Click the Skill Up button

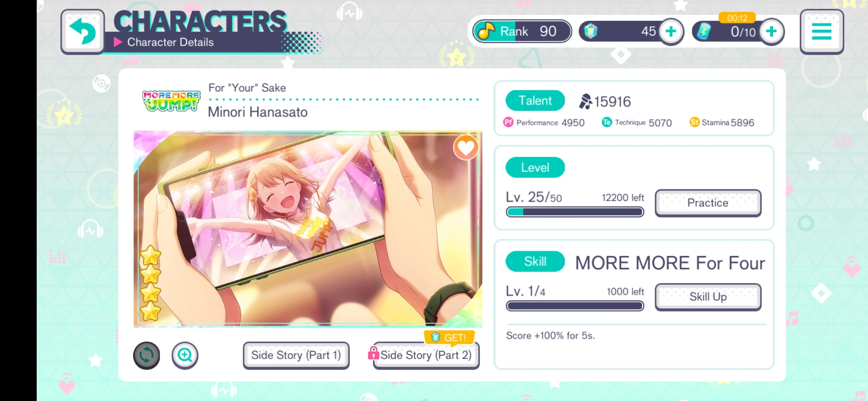[708, 297]
